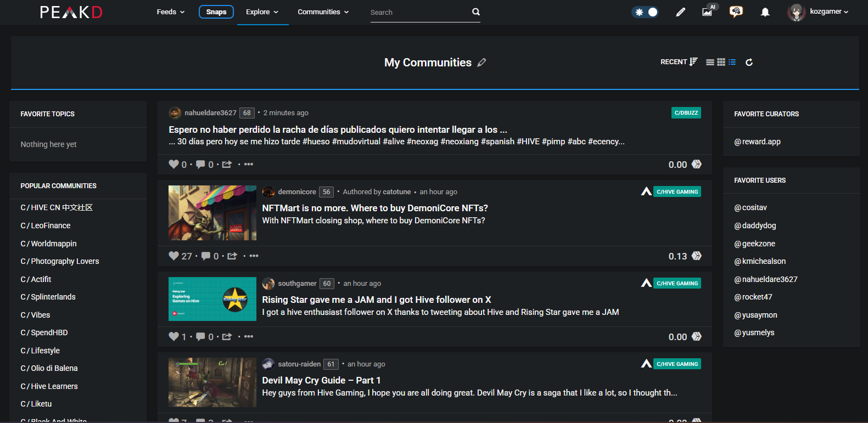Toggle the dark mode switch
Viewport: 868px width, 423px height.
click(x=645, y=12)
